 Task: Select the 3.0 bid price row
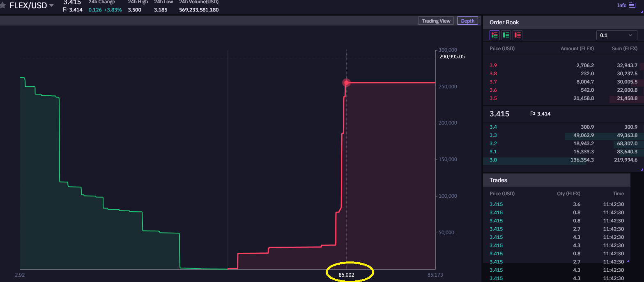pos(563,160)
